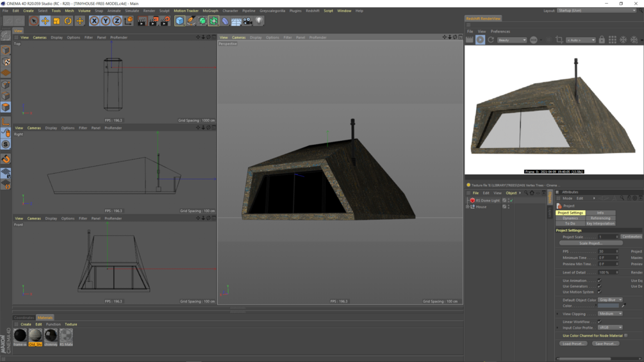Viewport: 644px width, 362px height.
Task: Open the Simulate menu
Action: 132,11
